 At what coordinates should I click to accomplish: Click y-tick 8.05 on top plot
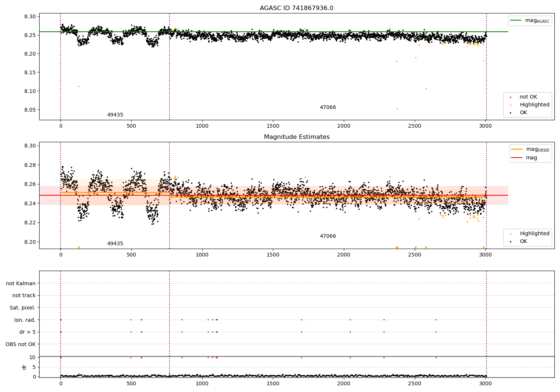click(x=30, y=110)
